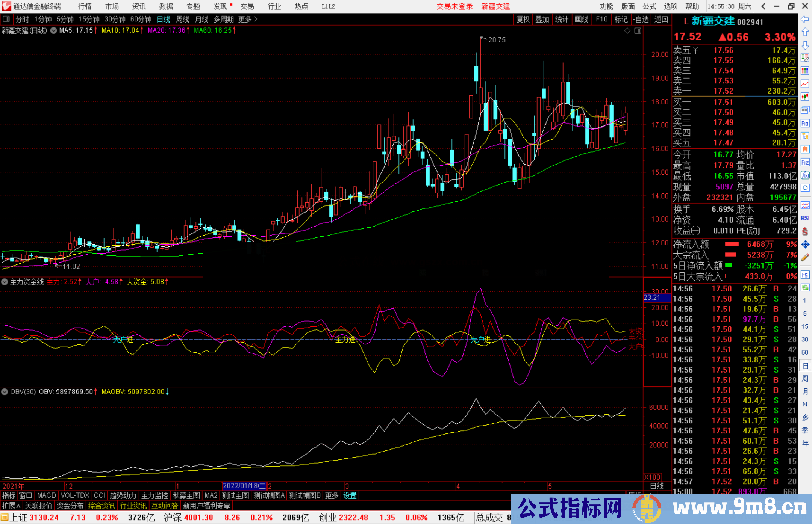Click the green refresh icon in sidebar
812x524 pixels.
point(805,288)
